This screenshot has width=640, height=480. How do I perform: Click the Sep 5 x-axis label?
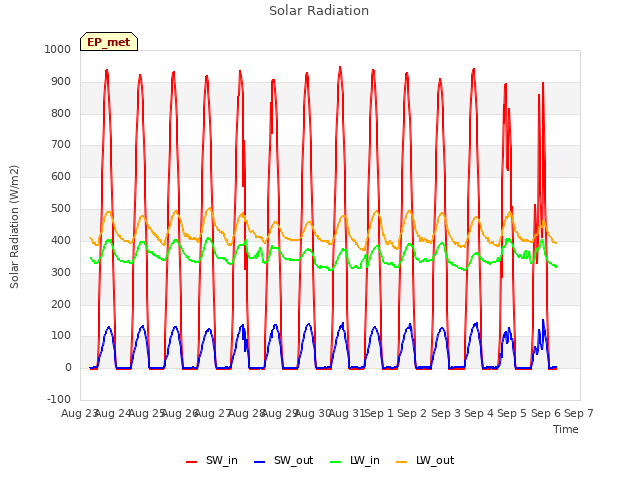tap(512, 413)
